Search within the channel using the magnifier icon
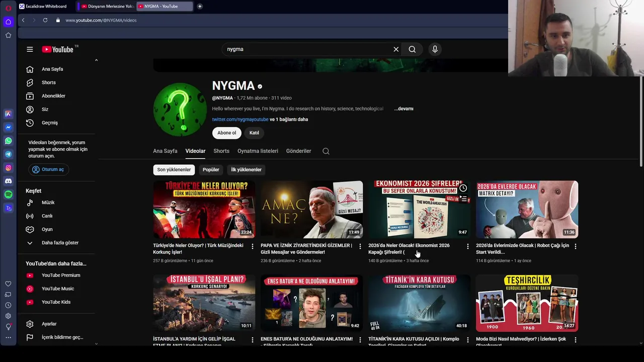The height and width of the screenshot is (362, 644). pyautogui.click(x=326, y=151)
